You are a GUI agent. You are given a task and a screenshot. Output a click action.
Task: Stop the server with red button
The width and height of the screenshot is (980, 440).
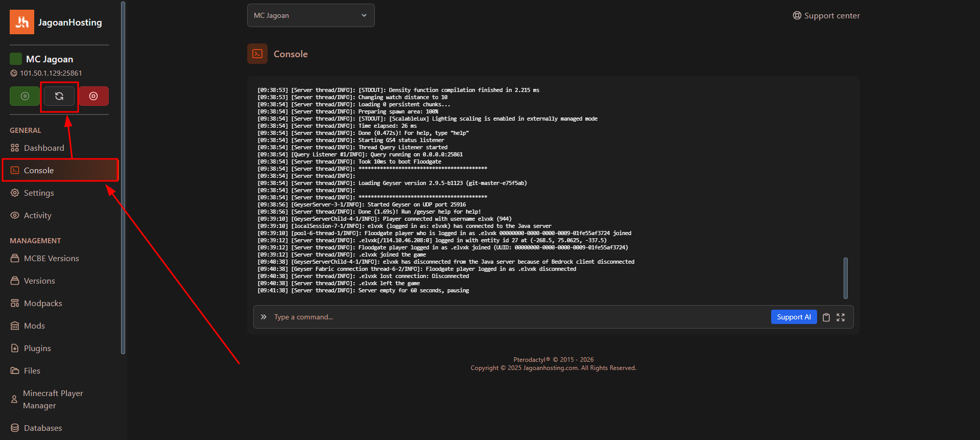(93, 96)
